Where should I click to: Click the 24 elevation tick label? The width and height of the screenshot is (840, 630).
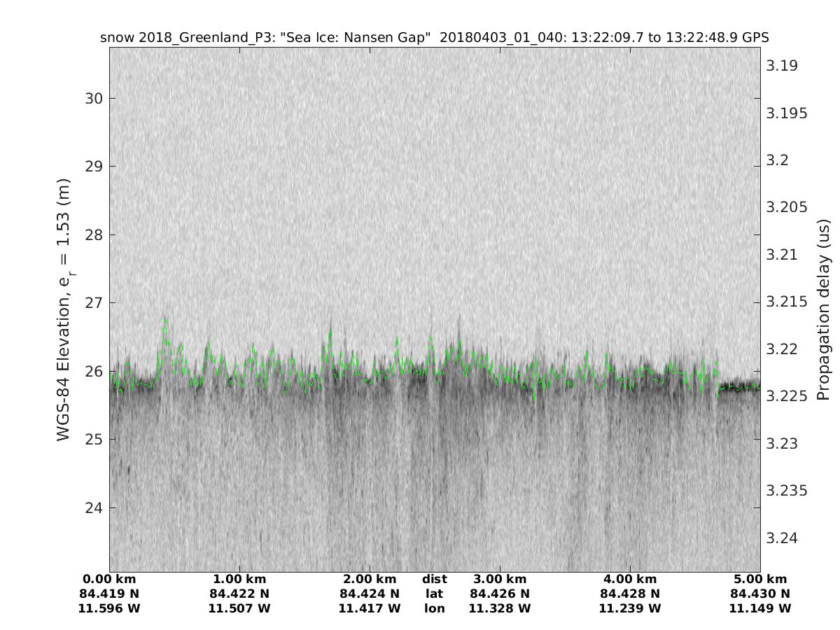[x=93, y=508]
